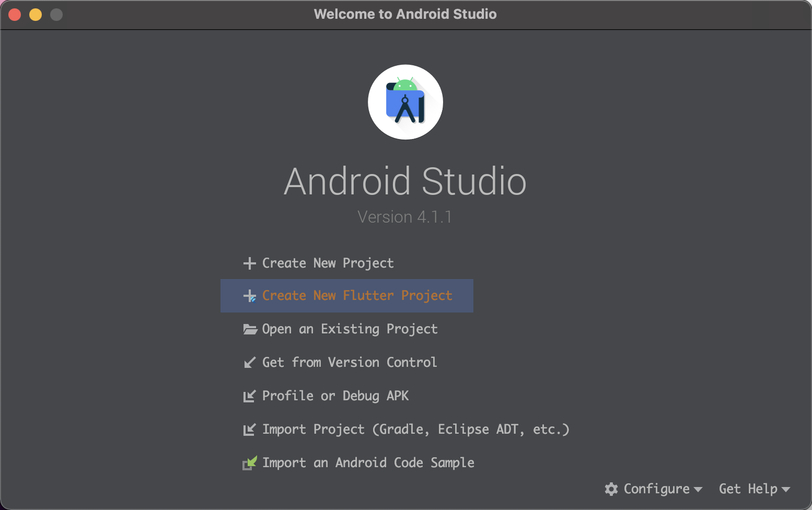Select Get from Version Control
Screen dimensions: 812x510
pos(350,363)
